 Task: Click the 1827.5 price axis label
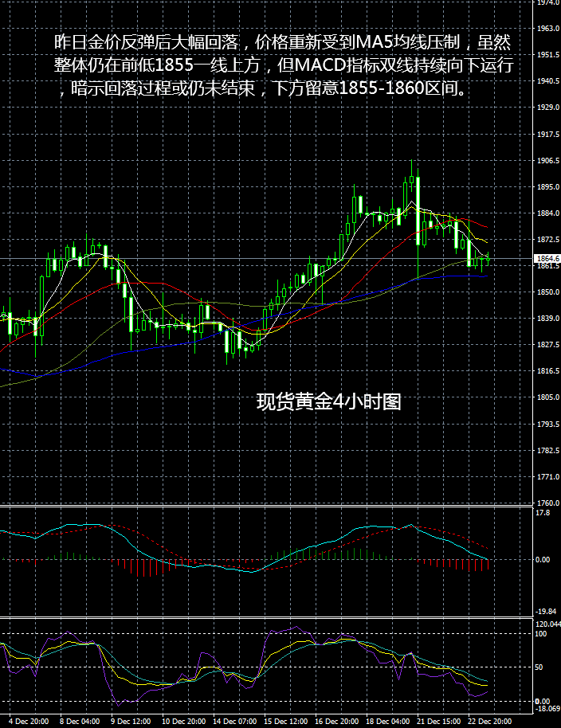point(548,345)
